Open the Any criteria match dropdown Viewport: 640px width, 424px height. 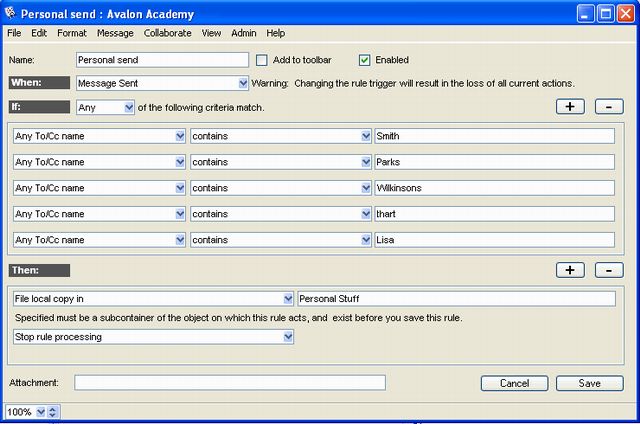pos(129,107)
